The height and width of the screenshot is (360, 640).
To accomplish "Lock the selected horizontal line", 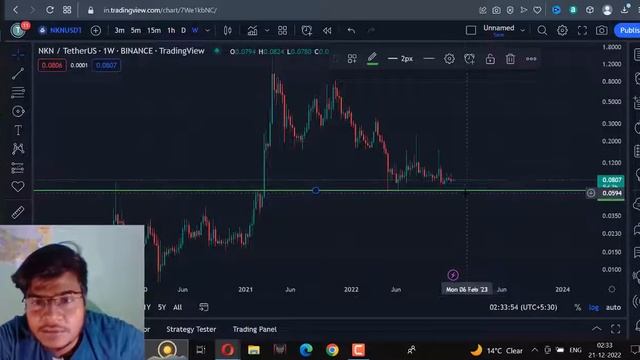I will 490,59.
